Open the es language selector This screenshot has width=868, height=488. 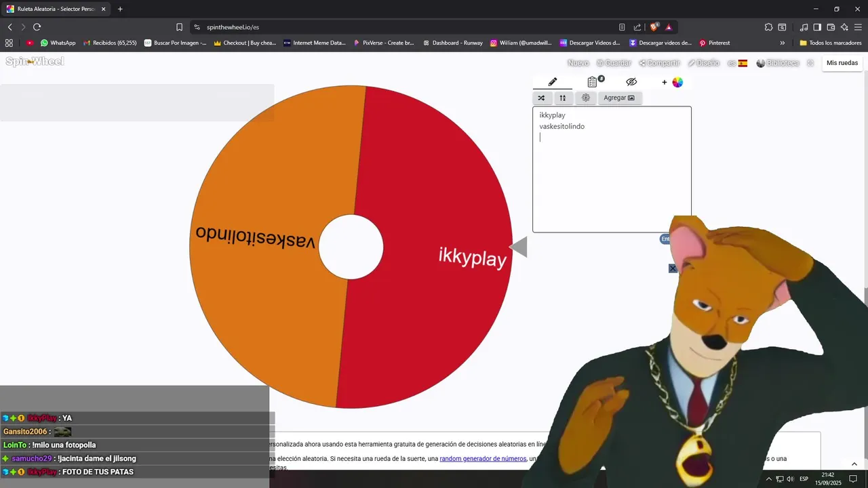tap(737, 63)
